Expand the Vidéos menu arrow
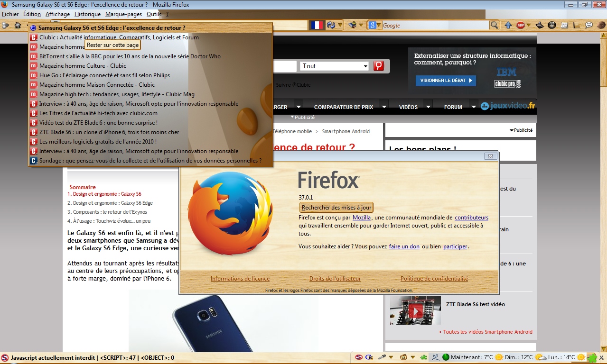Viewport: 607px width, 364px height. (428, 107)
